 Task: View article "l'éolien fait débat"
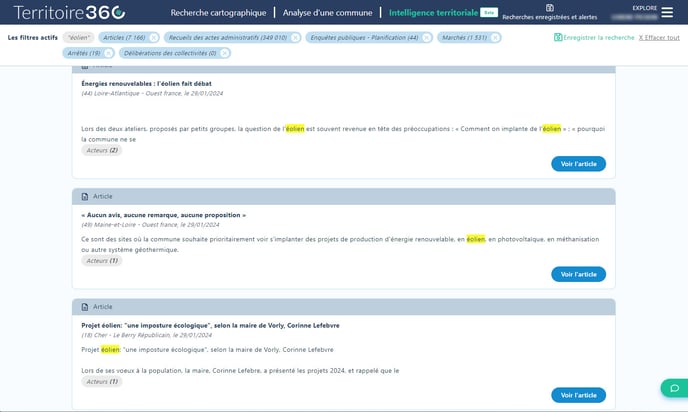point(578,164)
